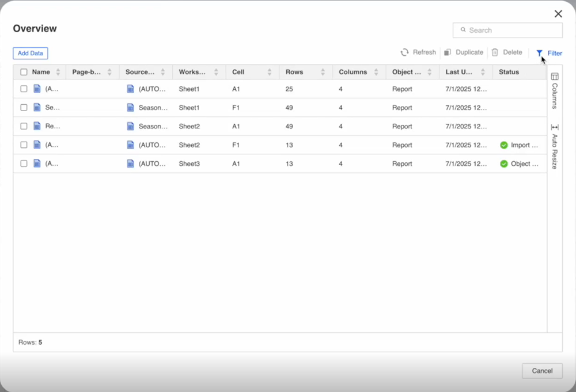Click the Auto Resize side icon
576x392 pixels.
tap(555, 147)
